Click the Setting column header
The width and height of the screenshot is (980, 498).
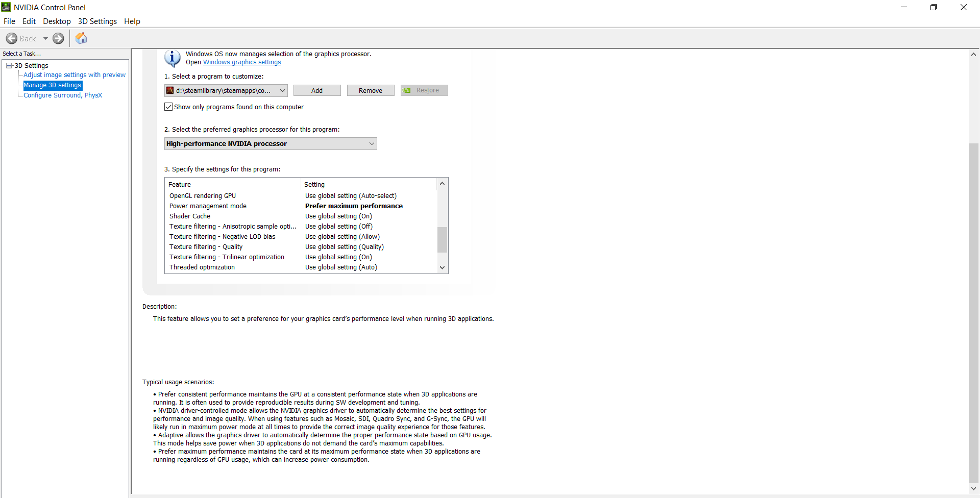click(369, 185)
